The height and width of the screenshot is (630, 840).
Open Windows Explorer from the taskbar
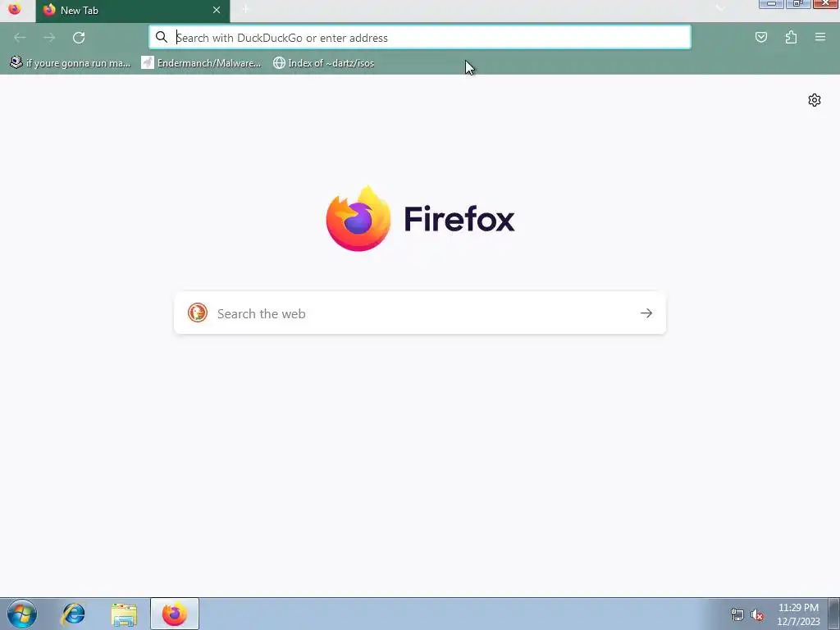(124, 614)
